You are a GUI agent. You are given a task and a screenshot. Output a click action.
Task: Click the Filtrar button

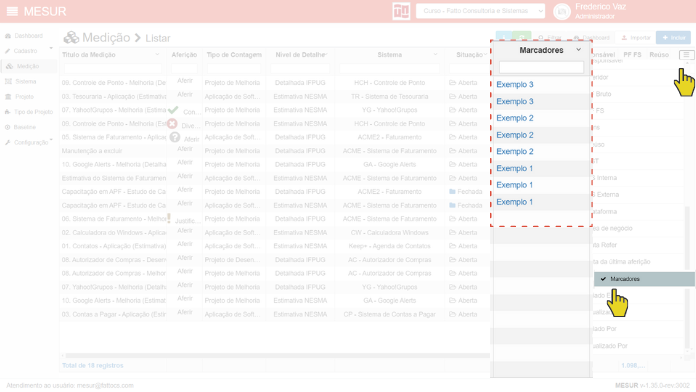(x=550, y=38)
